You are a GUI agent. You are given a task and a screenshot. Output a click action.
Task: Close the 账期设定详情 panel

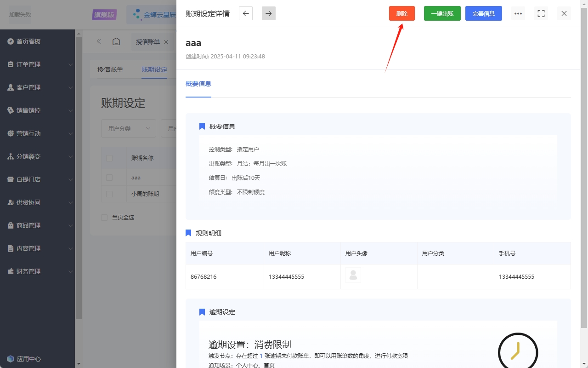pos(564,13)
